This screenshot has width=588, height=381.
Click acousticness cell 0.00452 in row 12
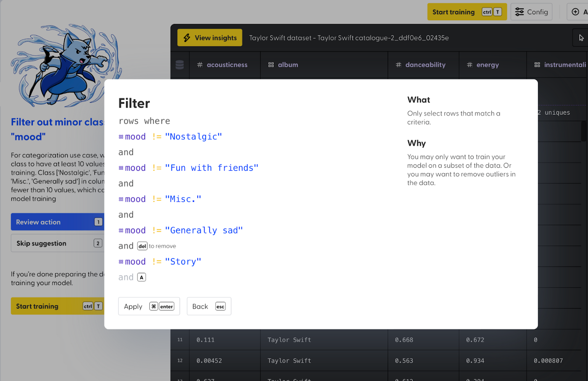pos(209,361)
